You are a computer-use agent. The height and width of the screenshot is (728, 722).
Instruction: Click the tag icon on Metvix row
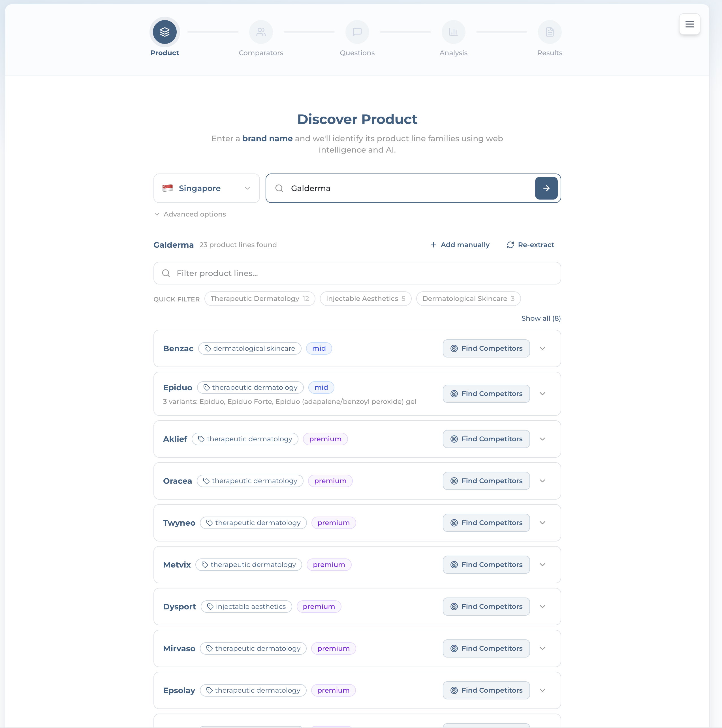pyautogui.click(x=205, y=564)
